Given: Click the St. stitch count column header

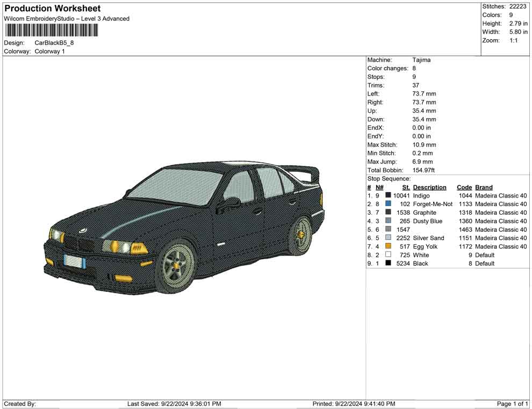Looking at the screenshot, I should coord(406,187).
